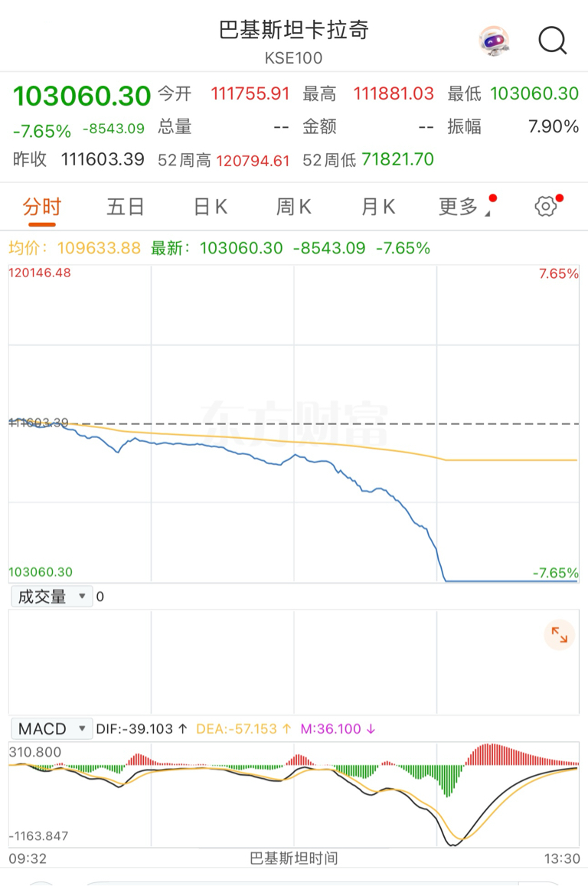Open chart settings gear icon
The image size is (588, 886).
coord(545,206)
